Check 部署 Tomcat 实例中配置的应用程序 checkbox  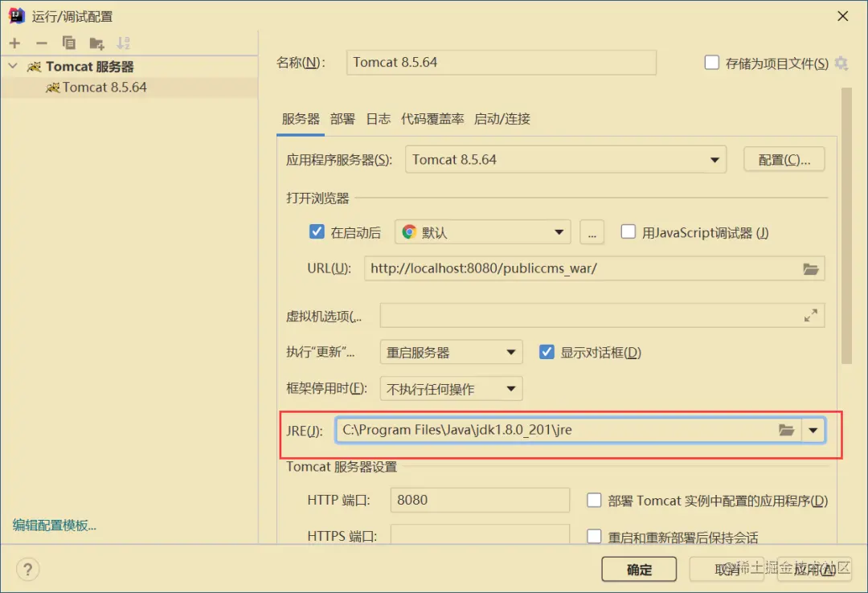tap(594, 500)
